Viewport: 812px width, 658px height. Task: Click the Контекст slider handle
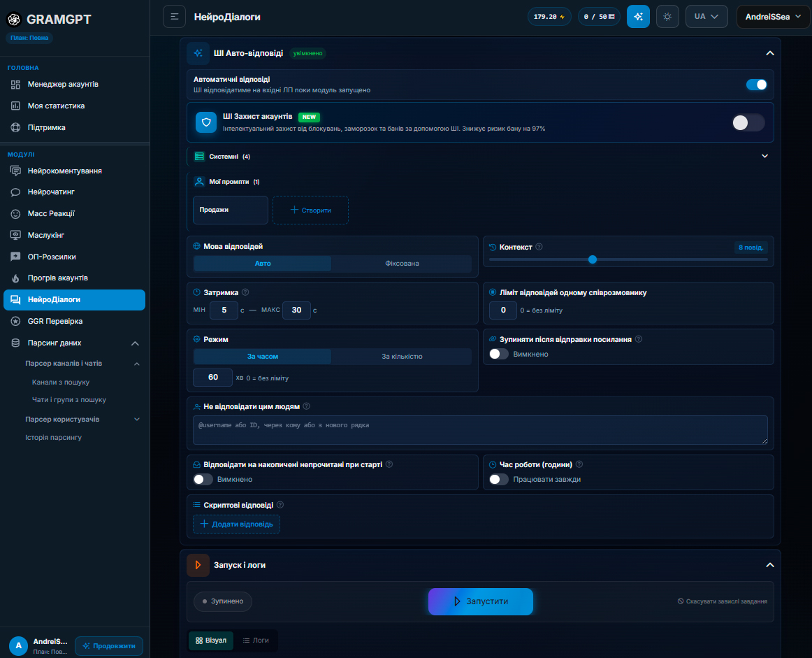click(593, 259)
